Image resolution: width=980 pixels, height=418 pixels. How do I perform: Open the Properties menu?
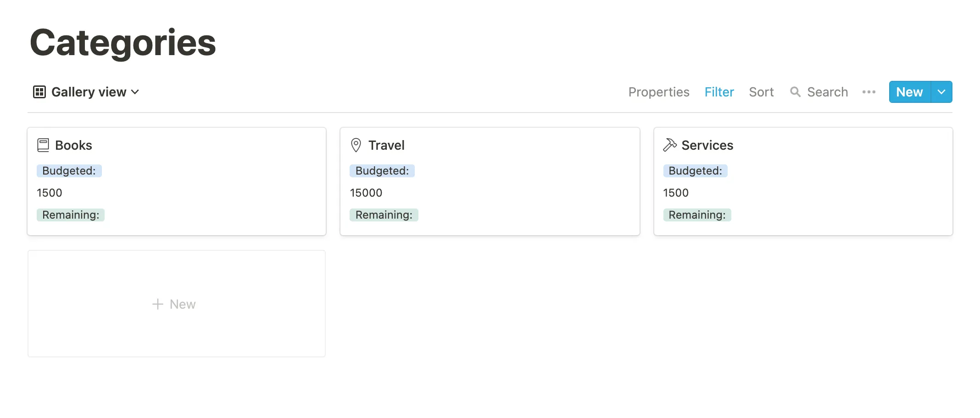tap(659, 92)
